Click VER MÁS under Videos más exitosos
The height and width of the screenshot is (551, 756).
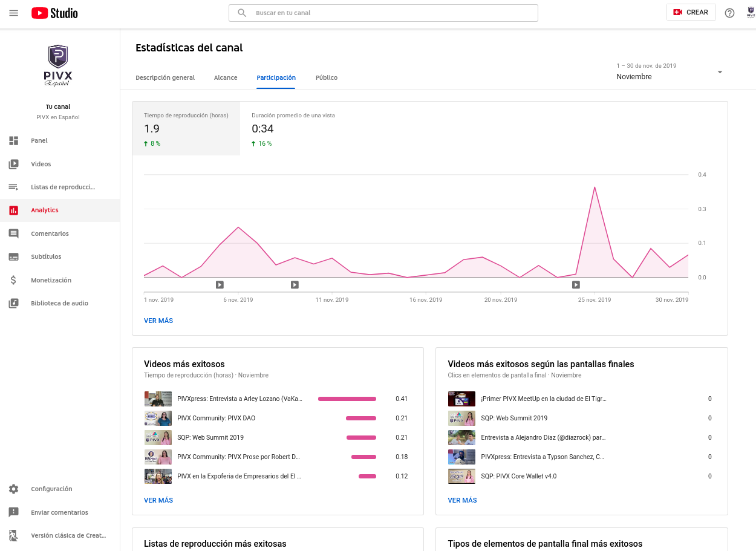coord(158,500)
